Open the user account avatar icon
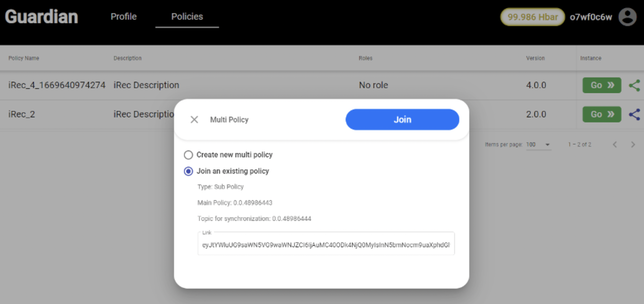Screen dimensions: 644x304 click(x=627, y=17)
